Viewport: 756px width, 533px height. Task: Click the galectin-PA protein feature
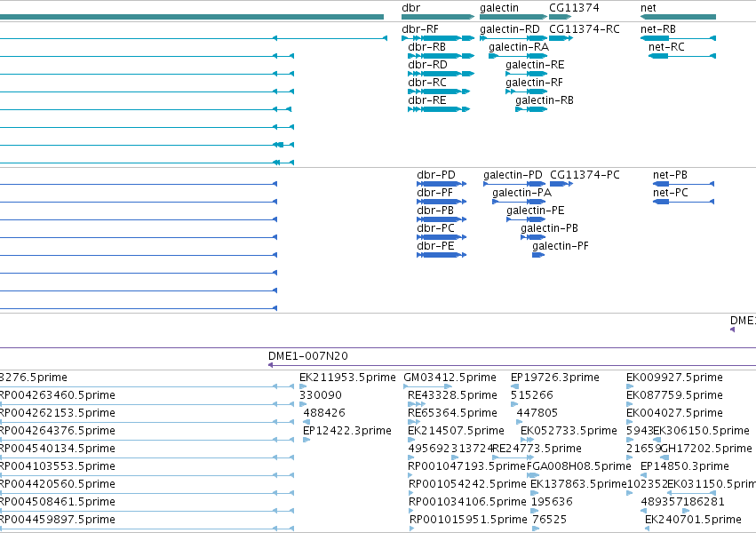pos(519,202)
